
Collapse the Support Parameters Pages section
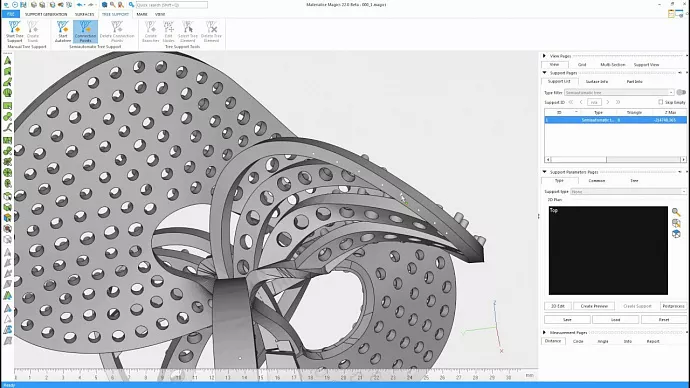(544, 172)
